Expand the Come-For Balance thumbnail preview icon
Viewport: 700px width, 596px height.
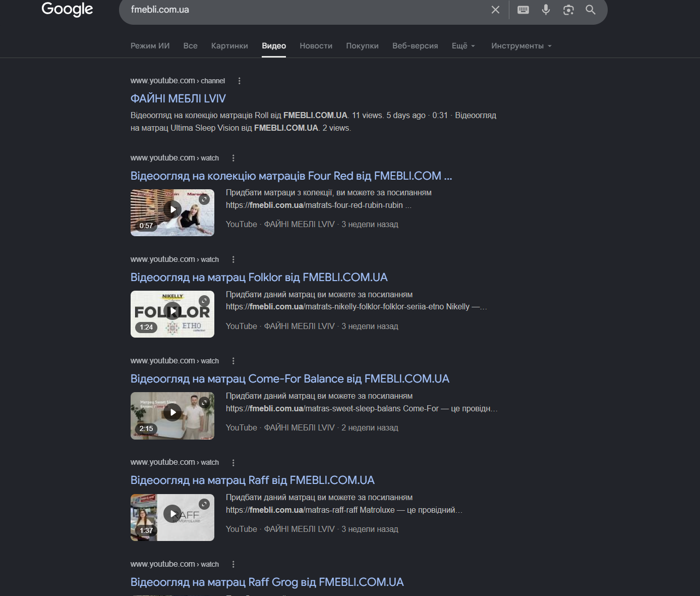(x=204, y=402)
